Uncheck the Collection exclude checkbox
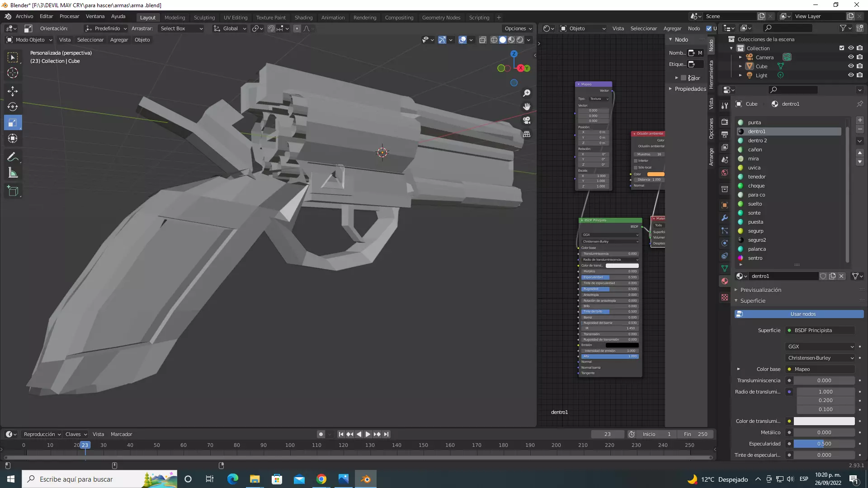This screenshot has height=488, width=868. click(x=842, y=48)
